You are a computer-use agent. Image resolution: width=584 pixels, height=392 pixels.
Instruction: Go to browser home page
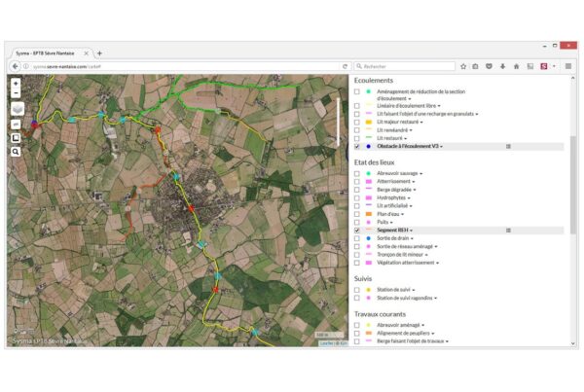[x=515, y=66]
